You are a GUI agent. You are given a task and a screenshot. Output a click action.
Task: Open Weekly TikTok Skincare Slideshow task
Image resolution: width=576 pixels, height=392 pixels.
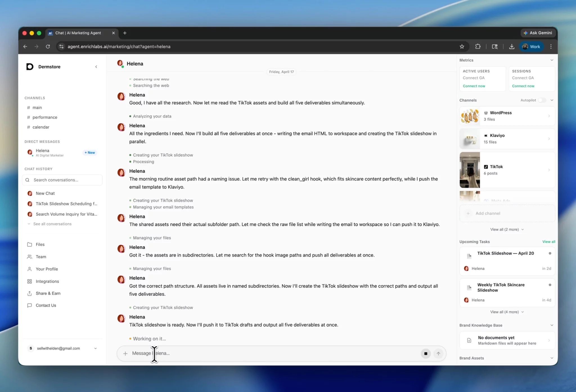click(x=507, y=292)
